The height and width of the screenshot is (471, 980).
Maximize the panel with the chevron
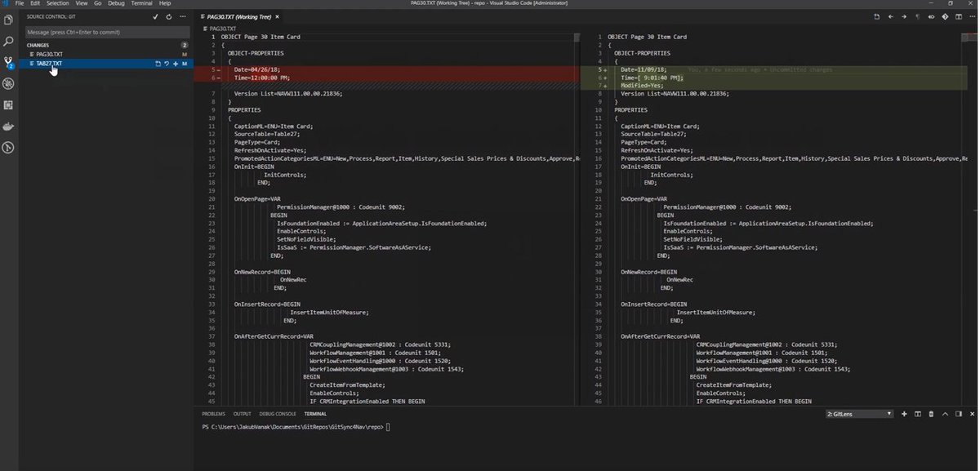pyautogui.click(x=945, y=414)
